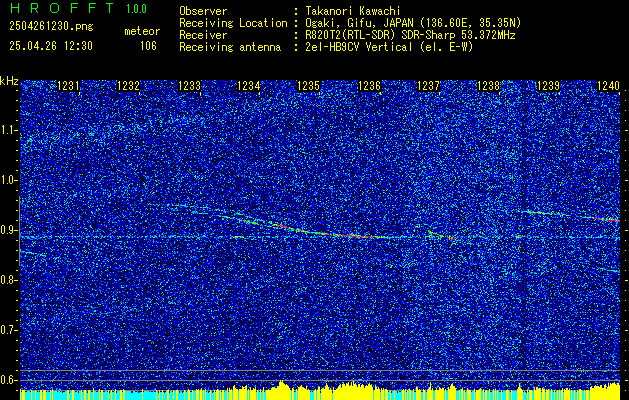This screenshot has width=629, height=400.
Task: Click the filename 2504261230.png
Action: click(x=51, y=27)
